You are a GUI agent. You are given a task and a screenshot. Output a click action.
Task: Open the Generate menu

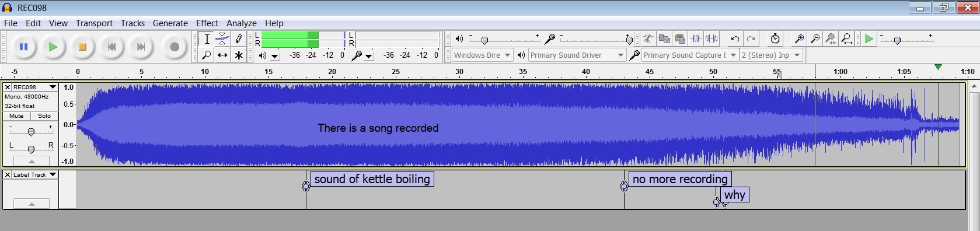point(170,23)
